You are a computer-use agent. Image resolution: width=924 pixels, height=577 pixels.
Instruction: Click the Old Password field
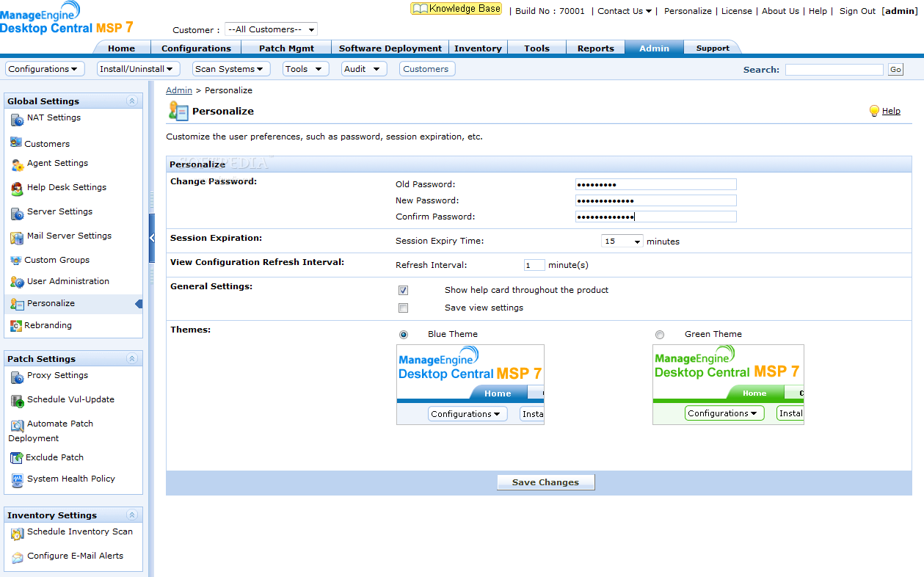[655, 184]
